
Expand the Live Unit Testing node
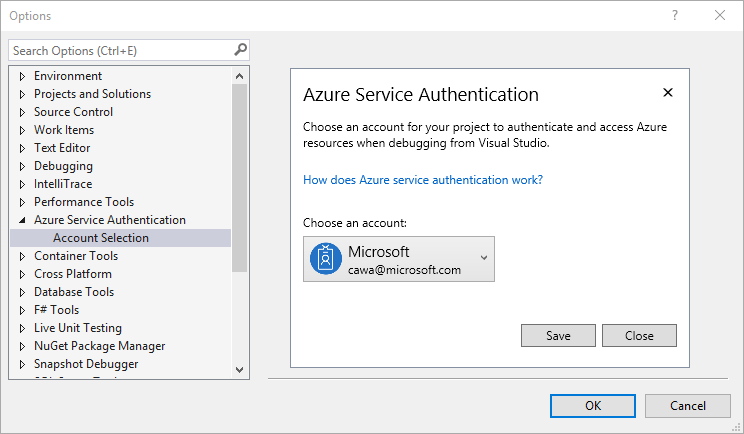(22, 329)
